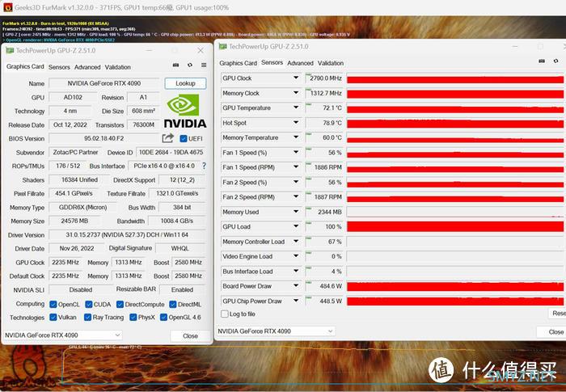Open the GPU Chip Power Draw dropdown
Viewport: 566px width, 392px height.
(x=296, y=301)
